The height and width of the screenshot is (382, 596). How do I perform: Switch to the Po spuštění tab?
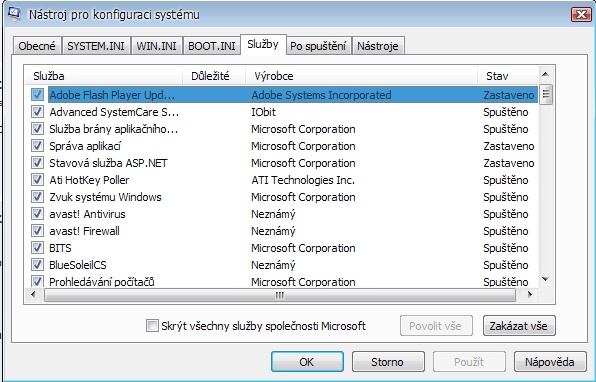point(318,46)
